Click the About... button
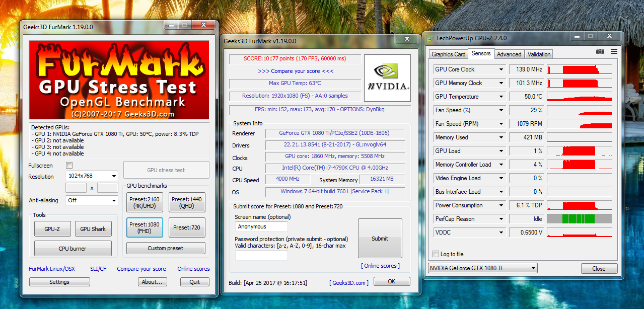The height and width of the screenshot is (309, 644). pos(153,282)
